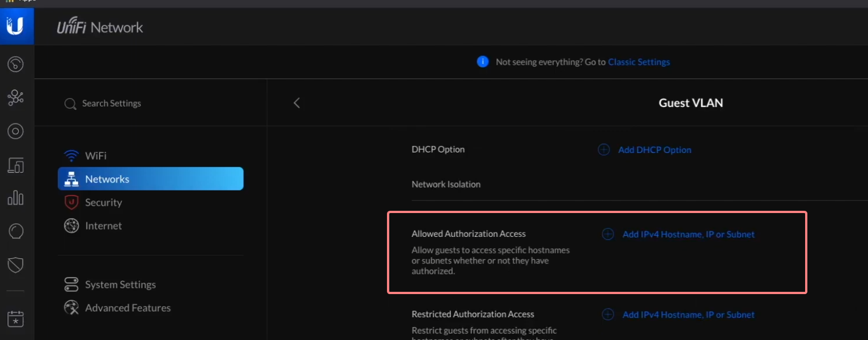Click the UniFi logo icon
868x340 pixels.
point(15,26)
